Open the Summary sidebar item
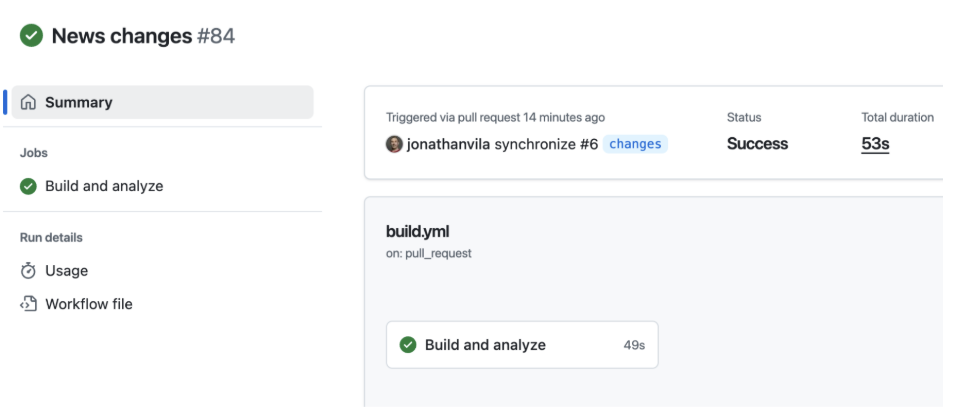Viewport: 958px width, 416px height. tap(79, 102)
